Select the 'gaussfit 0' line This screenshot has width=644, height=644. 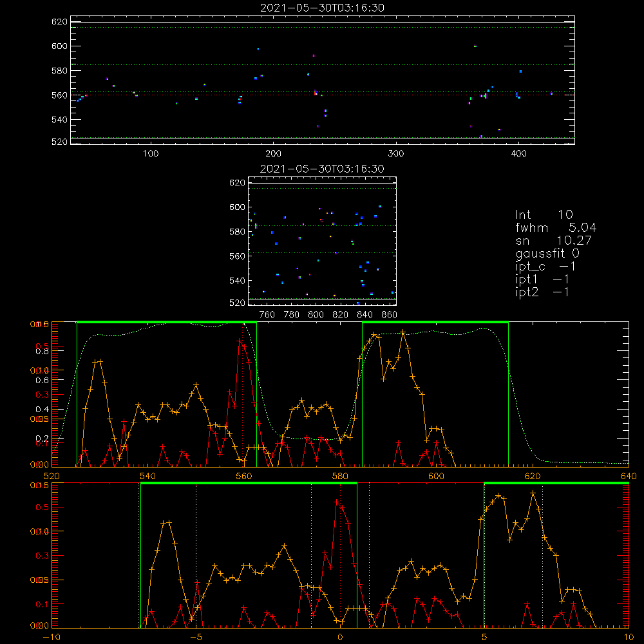[547, 253]
